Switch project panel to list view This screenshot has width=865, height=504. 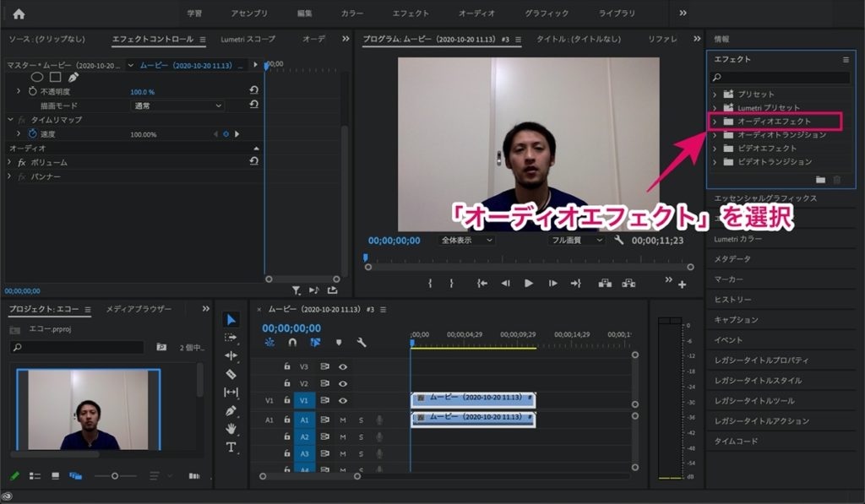tap(35, 476)
